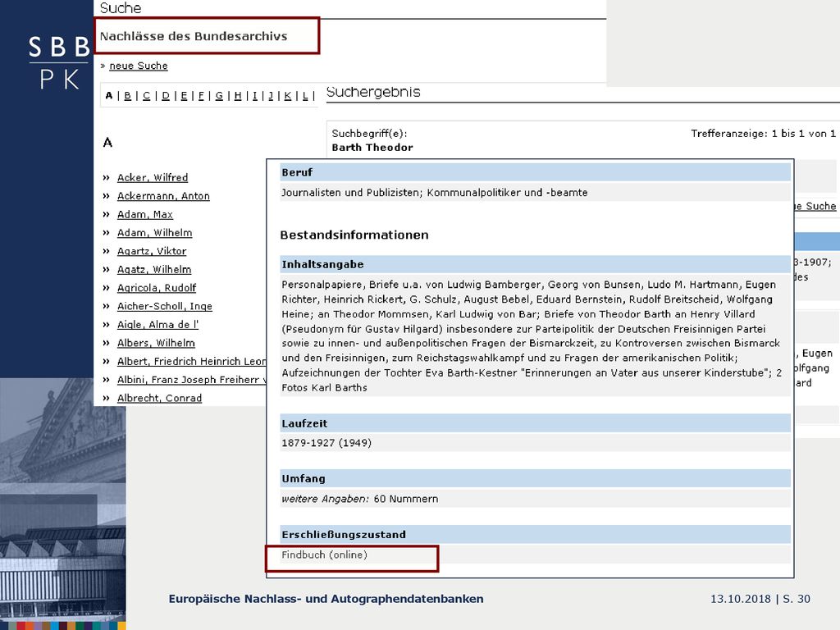The width and height of the screenshot is (840, 630).
Task: Select letter B in the alphabet index
Action: pos(127,96)
